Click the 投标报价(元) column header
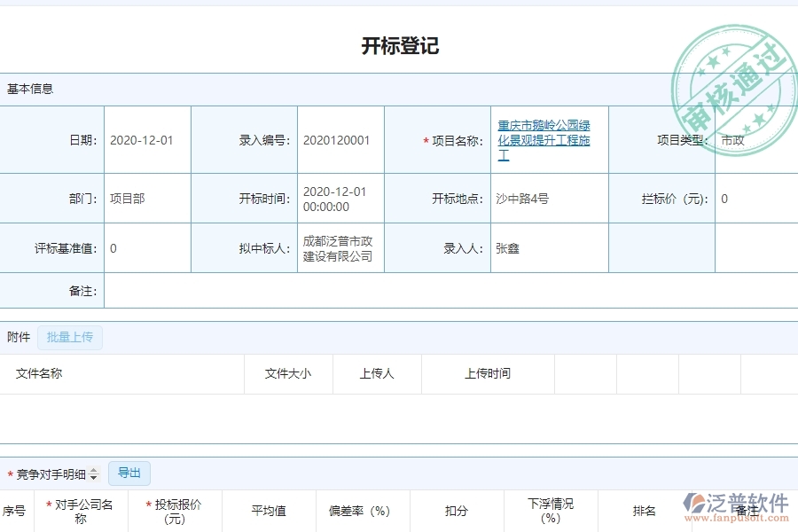The image size is (798, 532). pos(174,510)
